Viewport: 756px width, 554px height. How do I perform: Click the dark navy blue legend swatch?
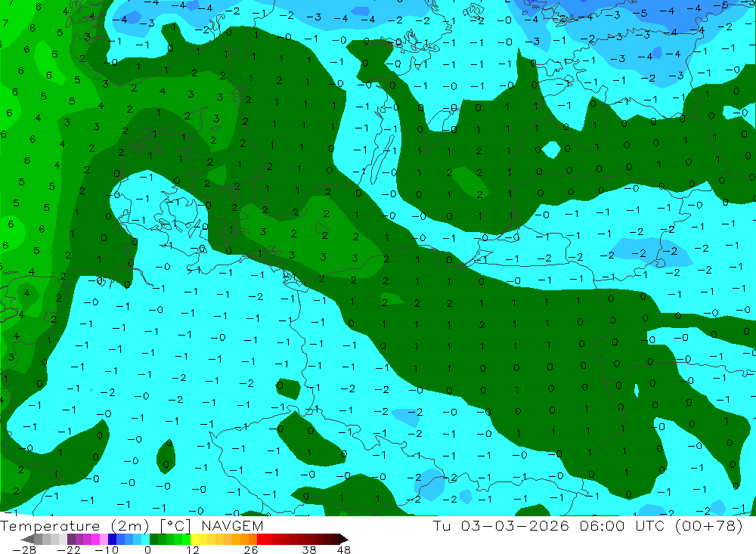[112, 539]
